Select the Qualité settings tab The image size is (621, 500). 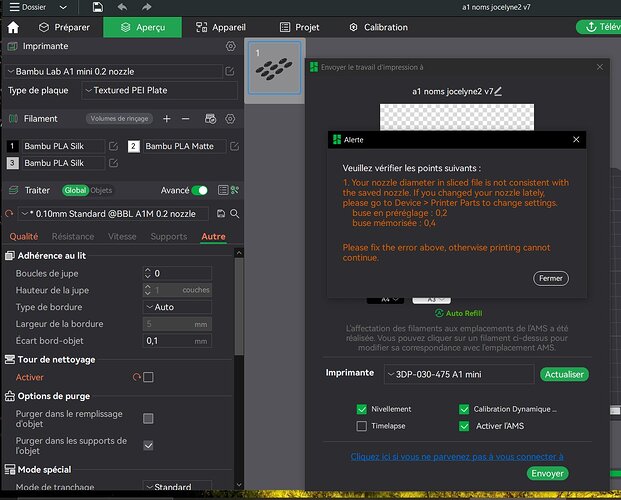pyautogui.click(x=24, y=237)
